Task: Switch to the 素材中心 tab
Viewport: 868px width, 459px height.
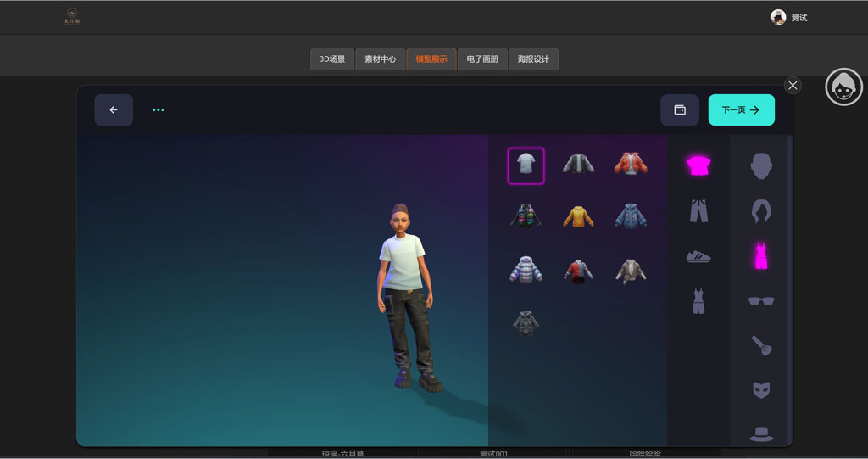Action: [x=381, y=59]
